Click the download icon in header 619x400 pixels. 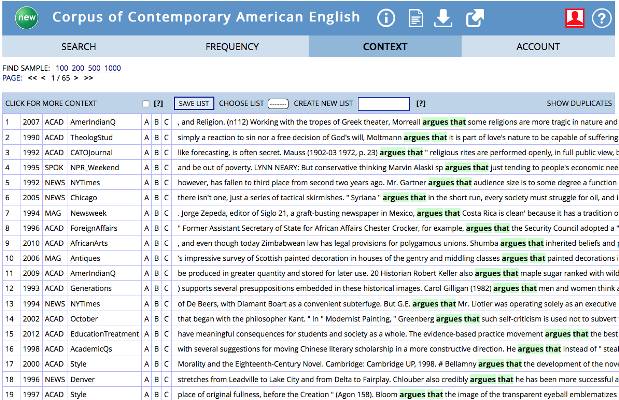(x=443, y=18)
